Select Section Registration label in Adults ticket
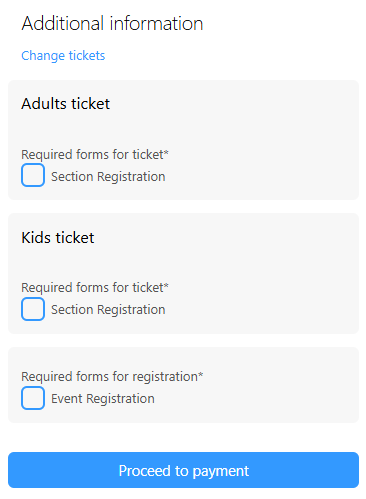Viewport: 366px width, 499px height. 108,176
